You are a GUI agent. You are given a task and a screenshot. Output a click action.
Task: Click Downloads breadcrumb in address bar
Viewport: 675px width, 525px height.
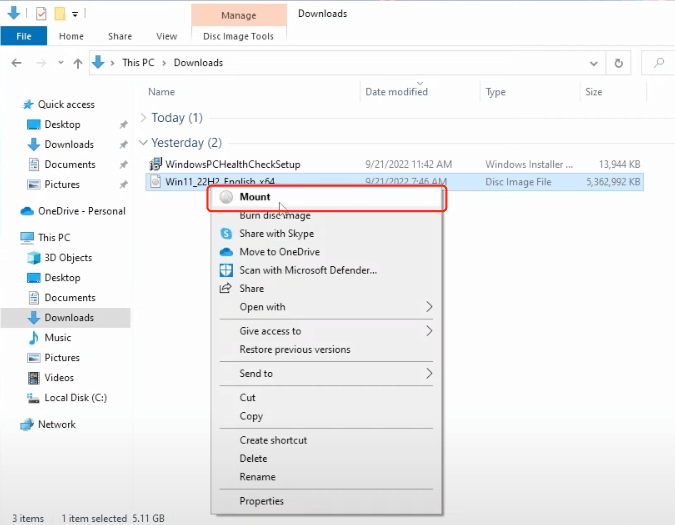[x=198, y=63]
